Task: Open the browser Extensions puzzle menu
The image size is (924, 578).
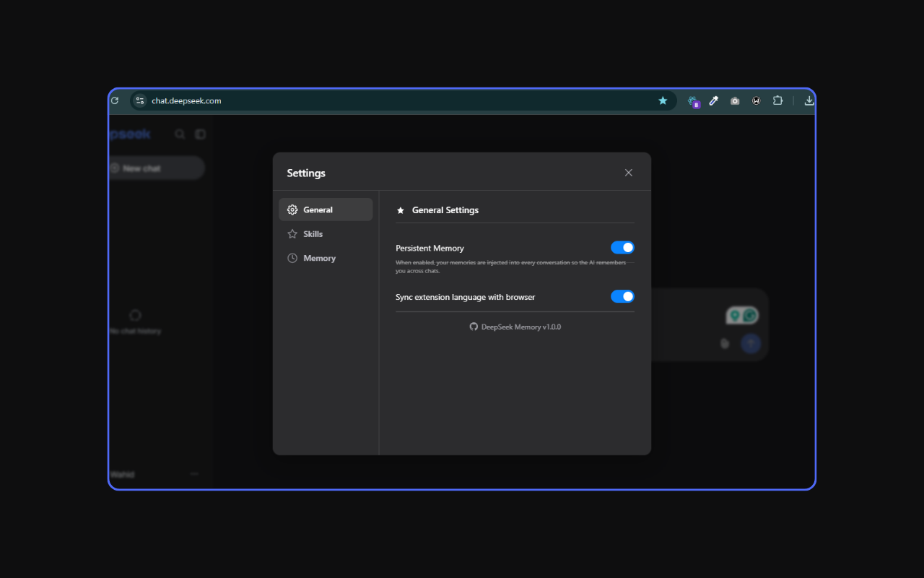Action: click(x=777, y=100)
